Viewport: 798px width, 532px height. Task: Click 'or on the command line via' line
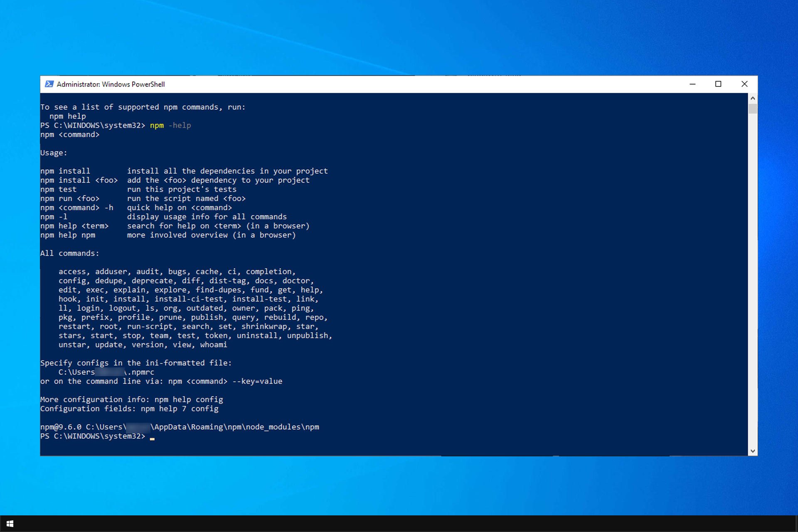pyautogui.click(x=161, y=382)
